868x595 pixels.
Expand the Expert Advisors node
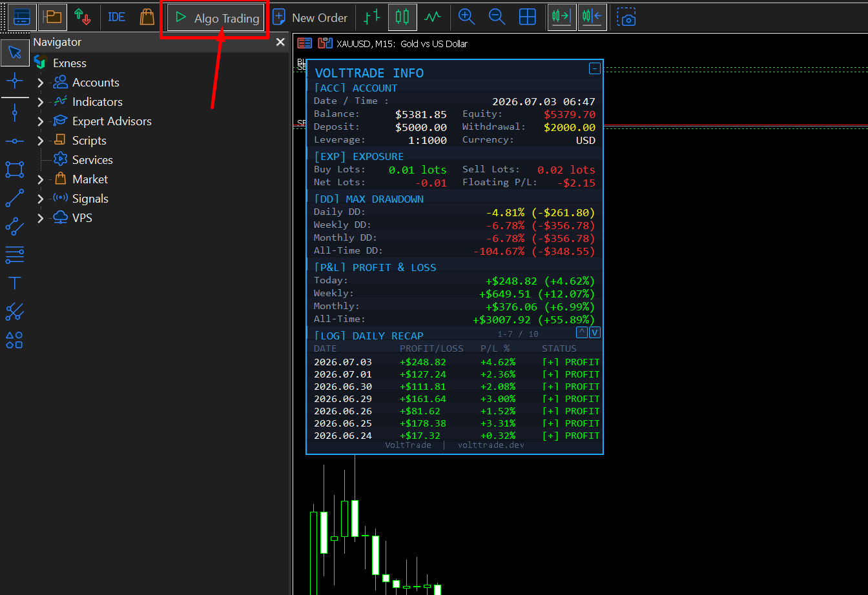[41, 121]
